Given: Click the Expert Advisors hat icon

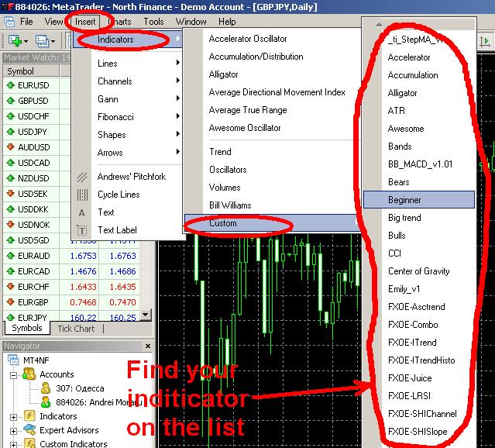Looking at the screenshot, I should [x=29, y=429].
